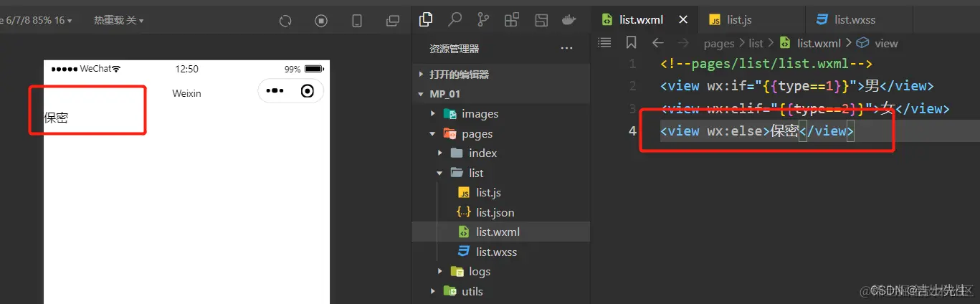Open the resource manager more options ellipsis
This screenshot has height=304, width=980.
[566, 49]
